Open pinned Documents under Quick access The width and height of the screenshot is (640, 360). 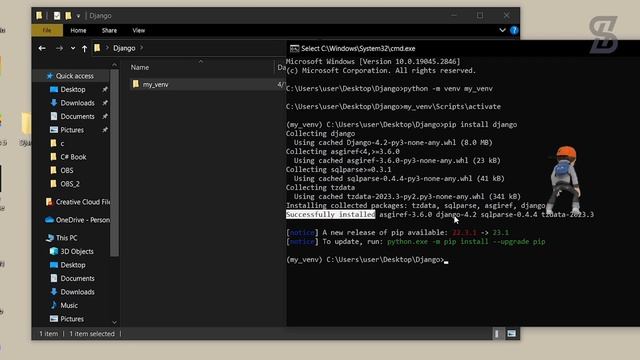coord(78,116)
